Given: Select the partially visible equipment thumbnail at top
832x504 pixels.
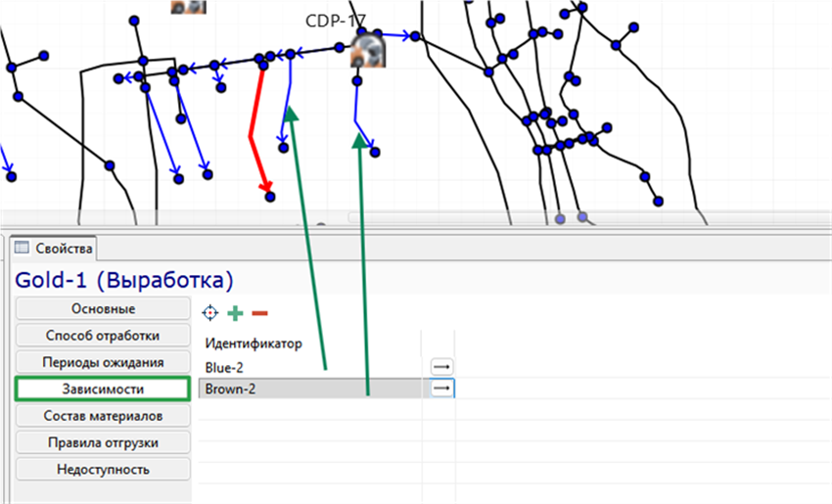Looking at the screenshot, I should pos(188,7).
